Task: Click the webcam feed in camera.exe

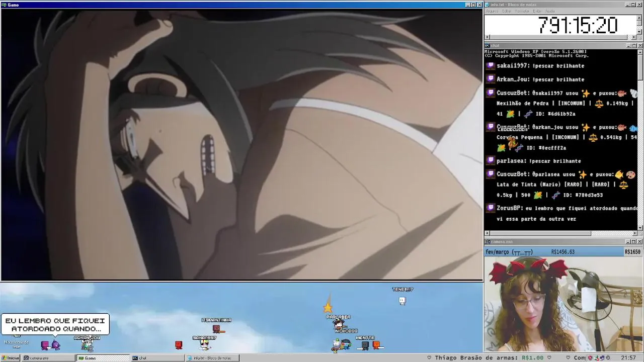Action: [563, 304]
